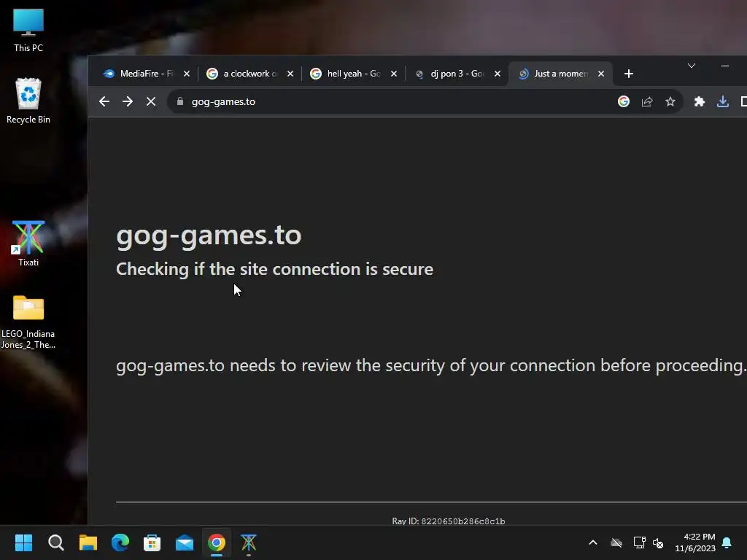Image resolution: width=747 pixels, height=560 pixels.
Task: View site security lock info
Action: [x=180, y=101]
